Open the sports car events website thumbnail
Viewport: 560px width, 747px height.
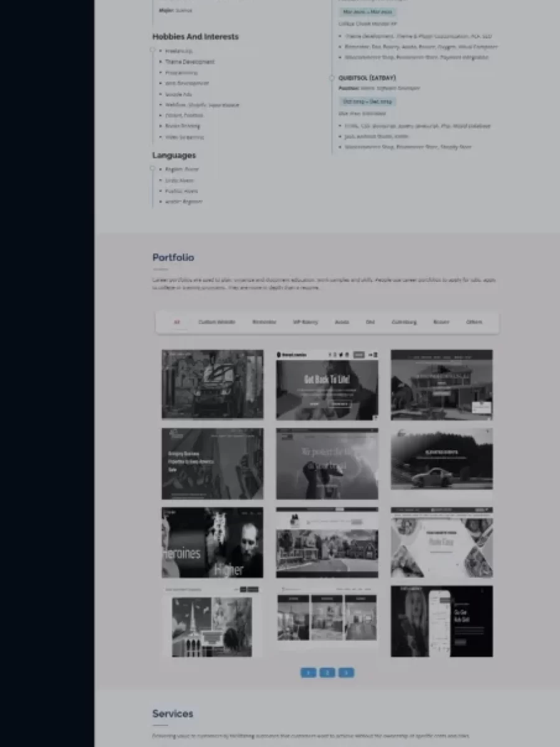pyautogui.click(x=441, y=459)
